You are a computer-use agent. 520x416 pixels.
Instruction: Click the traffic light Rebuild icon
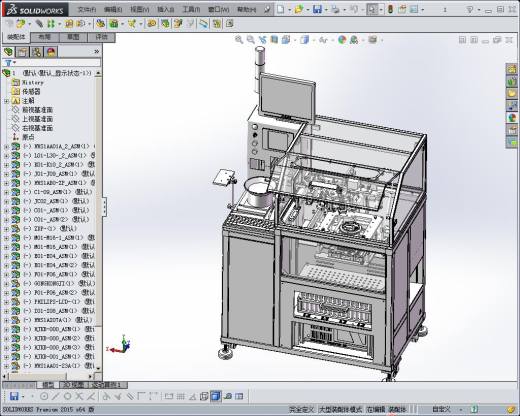[390, 9]
